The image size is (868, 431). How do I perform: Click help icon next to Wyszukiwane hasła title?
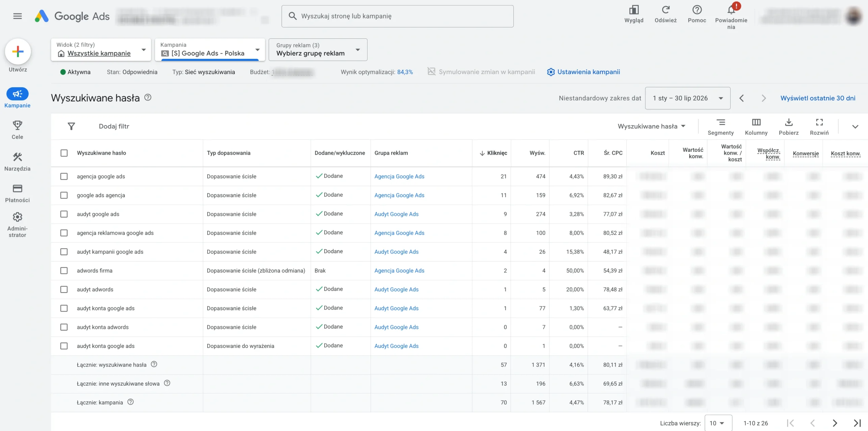(x=148, y=97)
